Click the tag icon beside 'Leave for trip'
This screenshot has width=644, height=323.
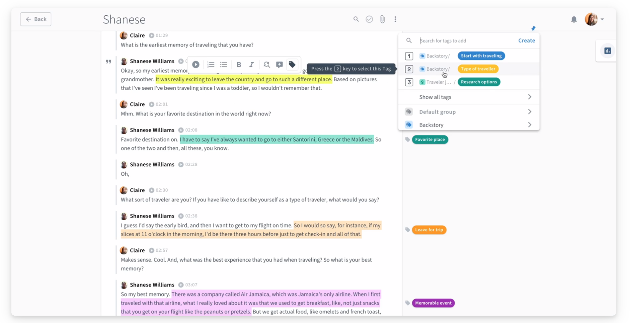click(407, 230)
